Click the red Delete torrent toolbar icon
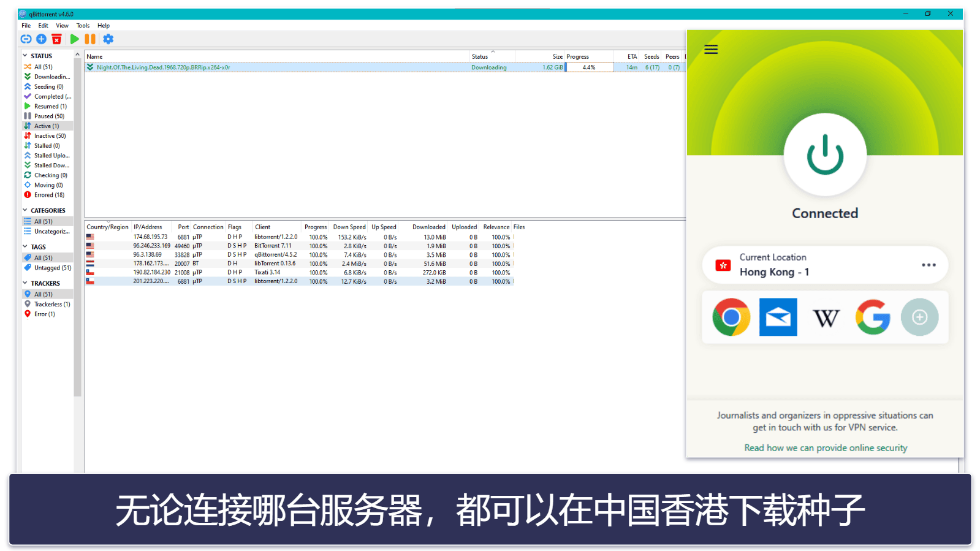 (56, 39)
